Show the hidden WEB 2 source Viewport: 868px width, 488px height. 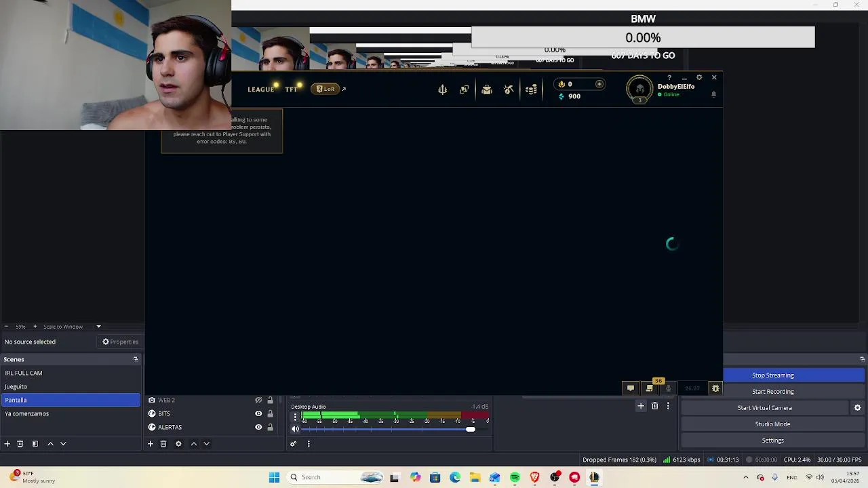pos(258,400)
